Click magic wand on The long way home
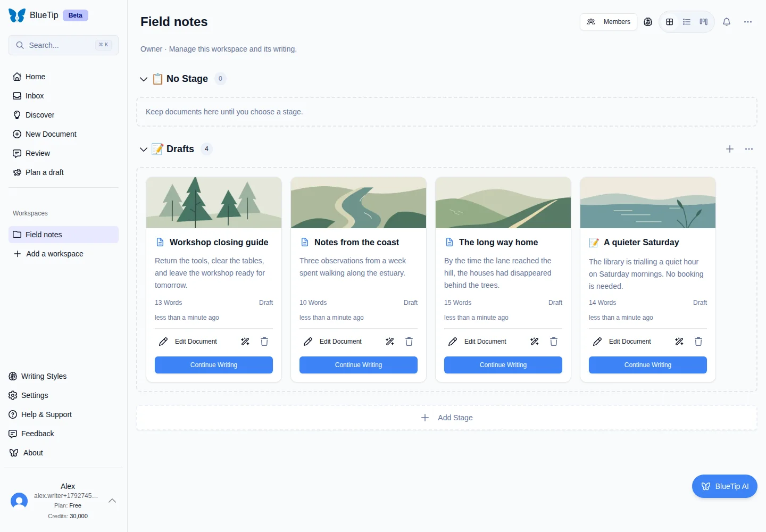The image size is (766, 532). 535,342
